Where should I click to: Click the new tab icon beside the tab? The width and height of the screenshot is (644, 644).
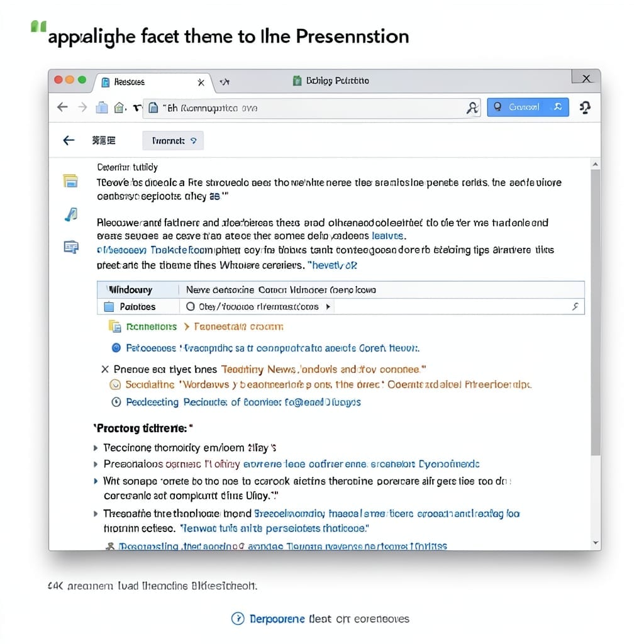[x=225, y=82]
